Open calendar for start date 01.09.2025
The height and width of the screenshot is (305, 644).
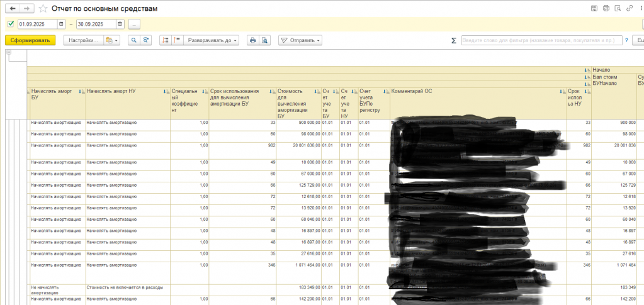[62, 25]
